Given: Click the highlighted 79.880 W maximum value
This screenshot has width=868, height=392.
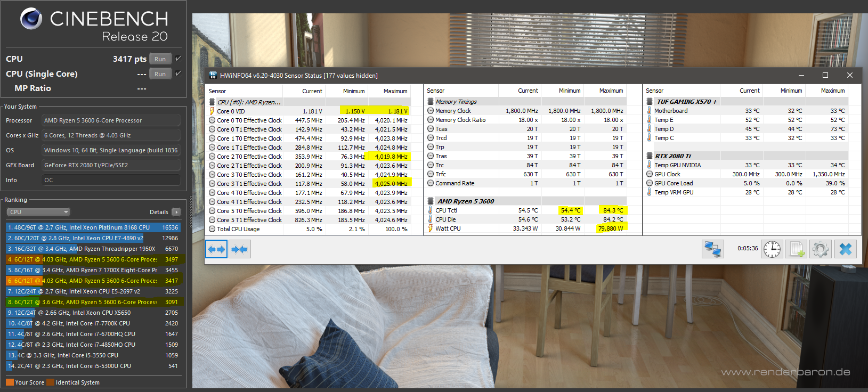Looking at the screenshot, I should click(610, 228).
